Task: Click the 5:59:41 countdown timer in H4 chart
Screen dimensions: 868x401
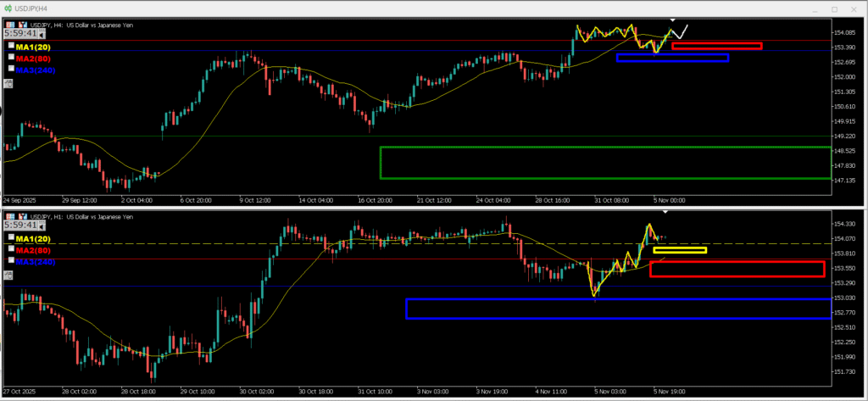Action: point(20,35)
